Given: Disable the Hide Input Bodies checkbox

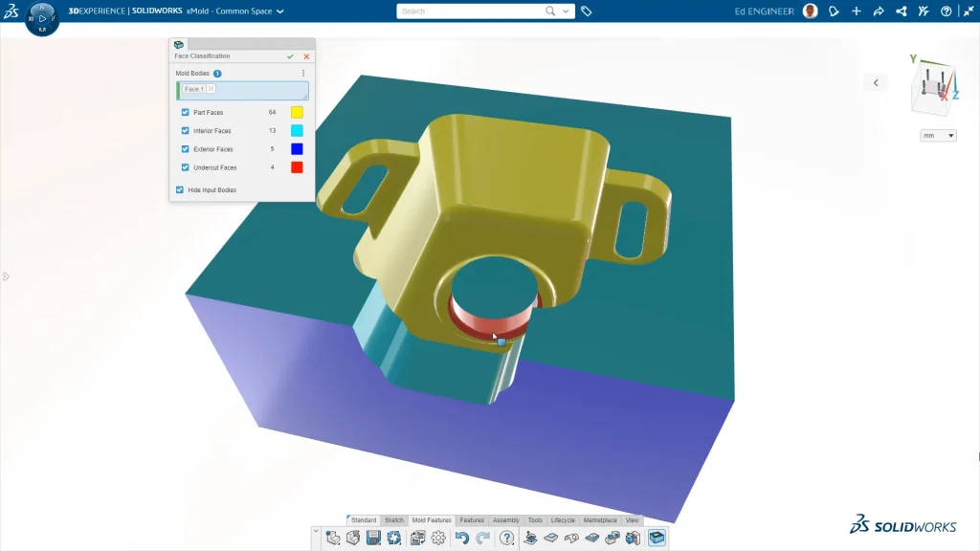Looking at the screenshot, I should 179,190.
